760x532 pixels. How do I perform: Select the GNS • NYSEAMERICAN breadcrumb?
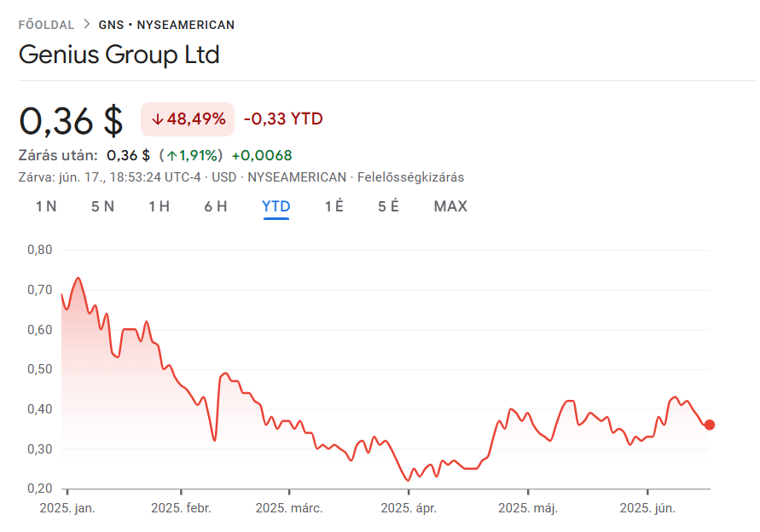coord(166,25)
